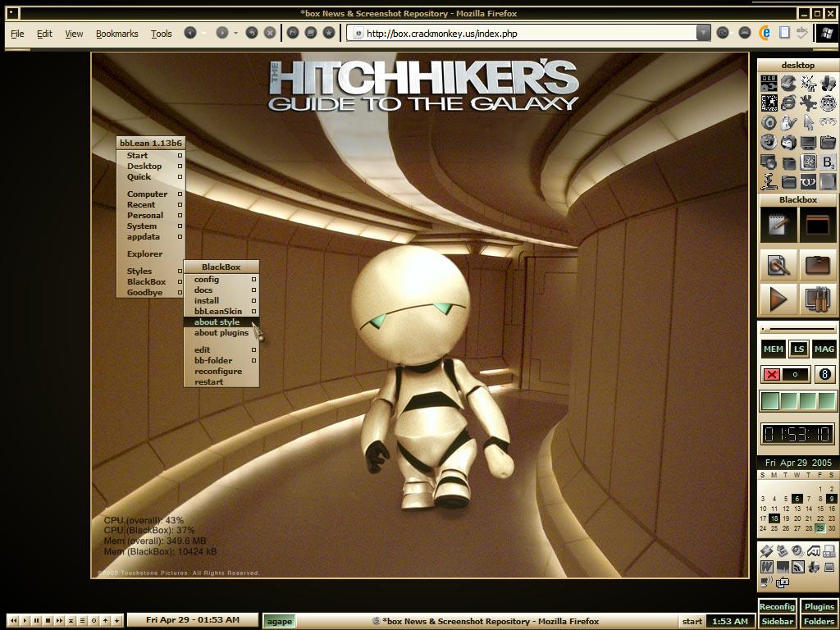840x630 pixels.
Task: Expand the config submenu in BlackBox menu
Action: tap(221, 279)
